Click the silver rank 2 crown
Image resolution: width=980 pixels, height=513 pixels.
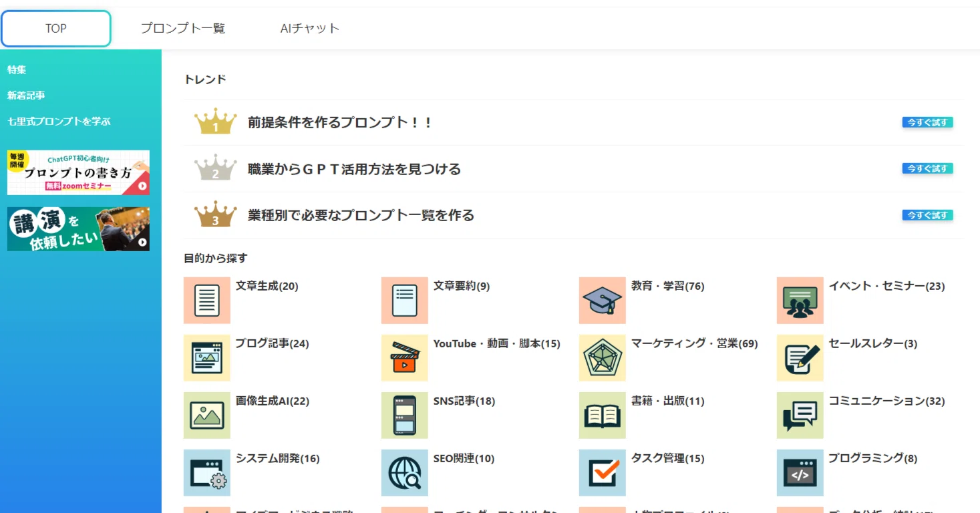[x=216, y=168]
